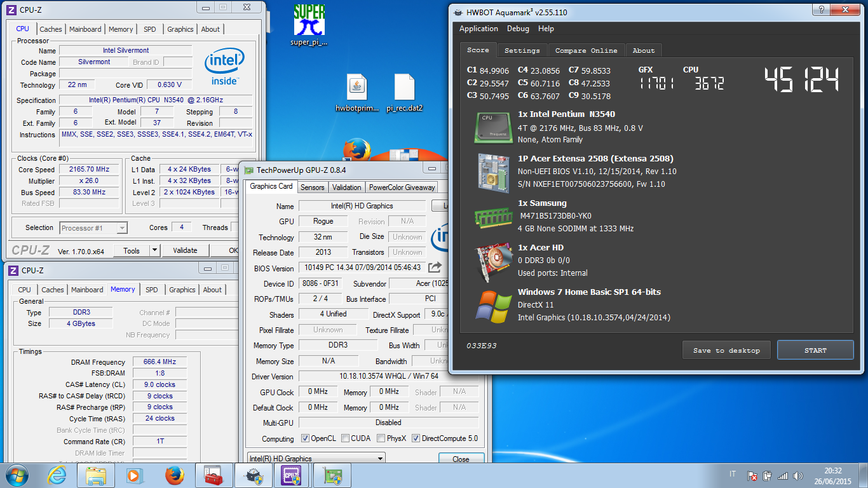Viewport: 868px width, 488px height.
Task: Click the Core Speed value 2165.70 MHz
Action: 90,170
